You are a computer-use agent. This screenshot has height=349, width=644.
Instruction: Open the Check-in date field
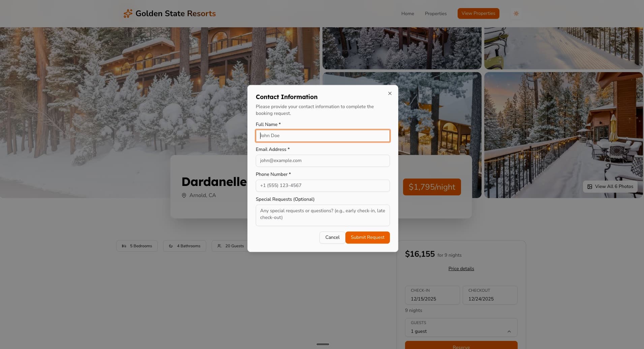[432, 295]
